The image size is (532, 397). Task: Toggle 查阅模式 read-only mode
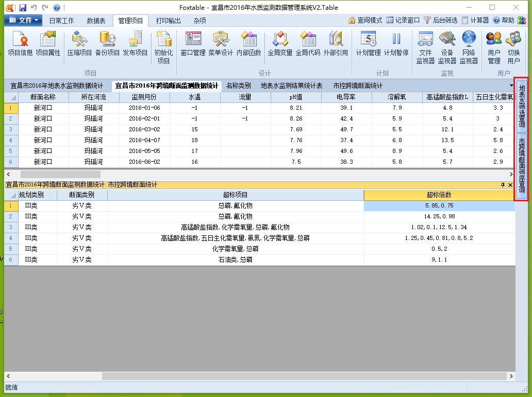point(365,21)
